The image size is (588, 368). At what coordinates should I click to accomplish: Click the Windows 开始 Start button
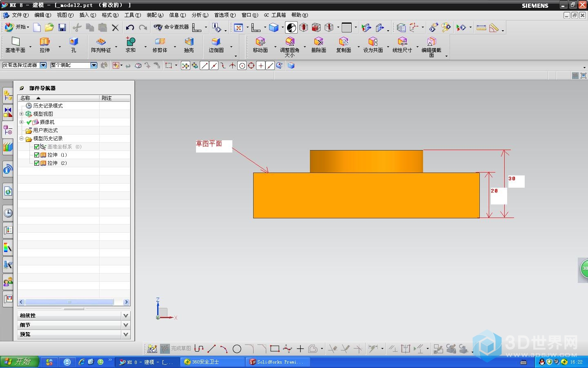20,362
